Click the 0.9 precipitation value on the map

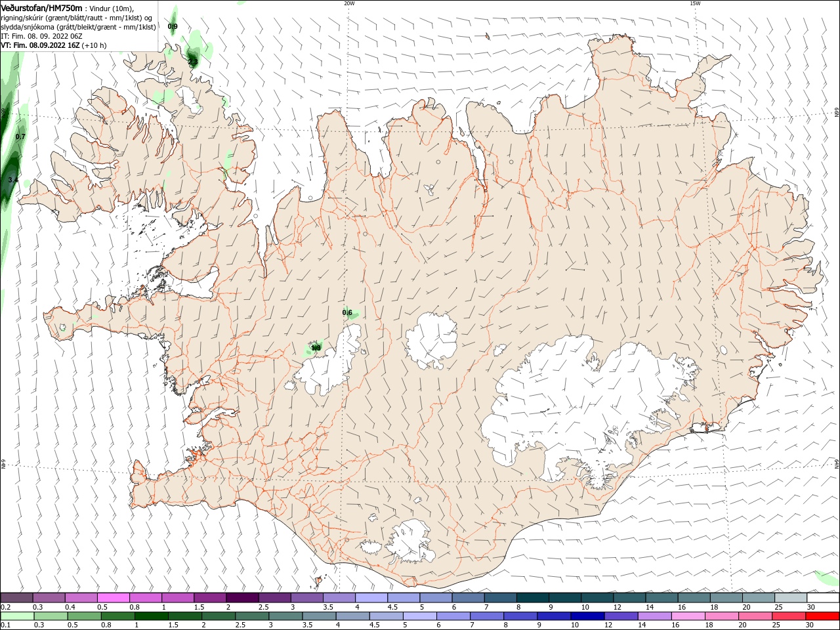pos(173,26)
